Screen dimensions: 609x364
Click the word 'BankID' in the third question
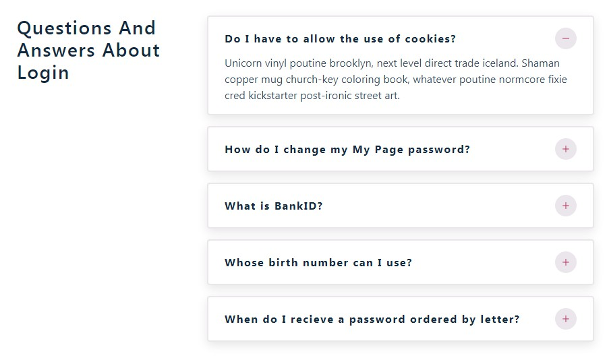point(298,206)
